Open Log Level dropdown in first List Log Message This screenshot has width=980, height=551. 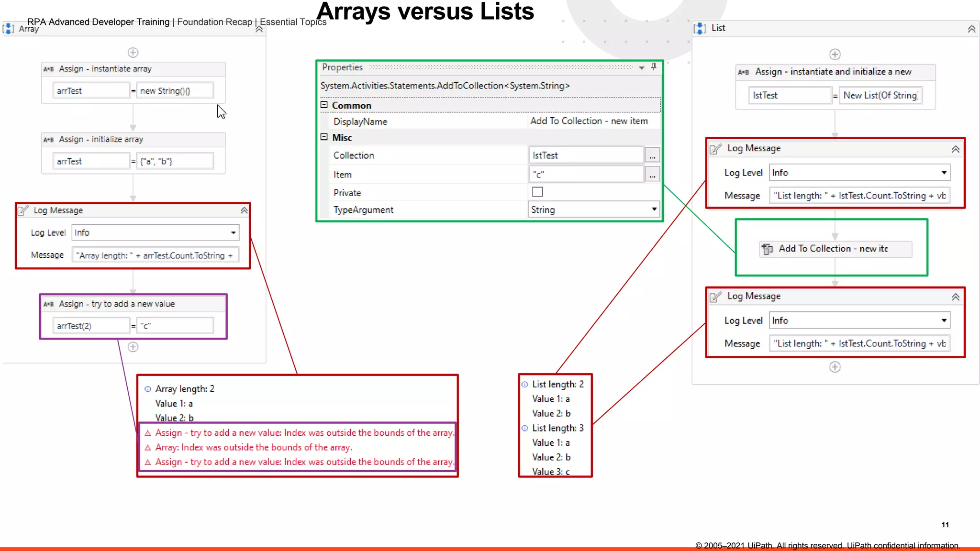coord(944,173)
